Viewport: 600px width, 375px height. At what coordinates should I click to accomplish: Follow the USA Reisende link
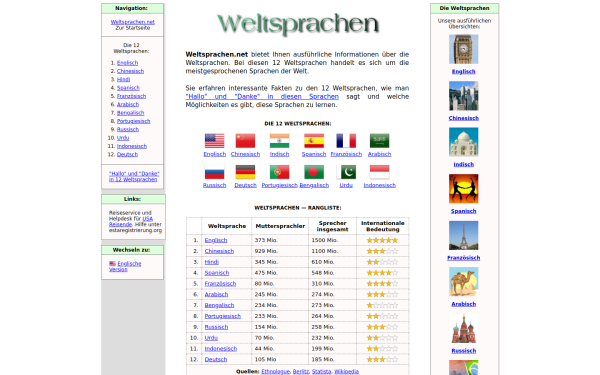(x=131, y=222)
